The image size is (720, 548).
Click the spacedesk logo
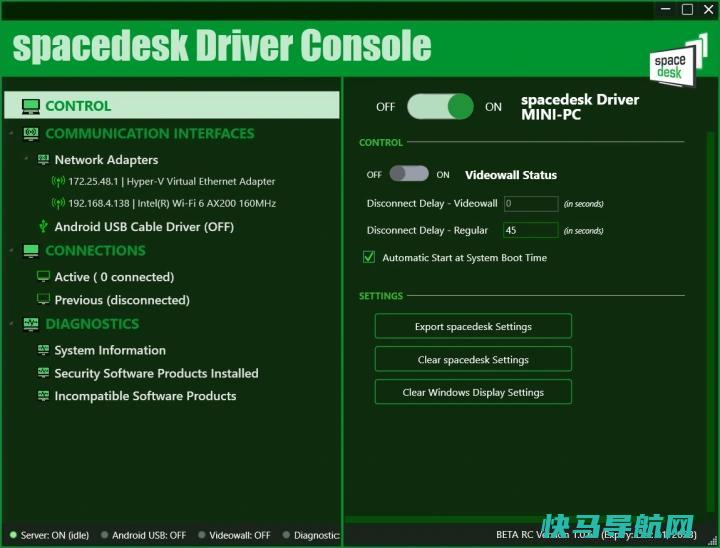tap(678, 62)
